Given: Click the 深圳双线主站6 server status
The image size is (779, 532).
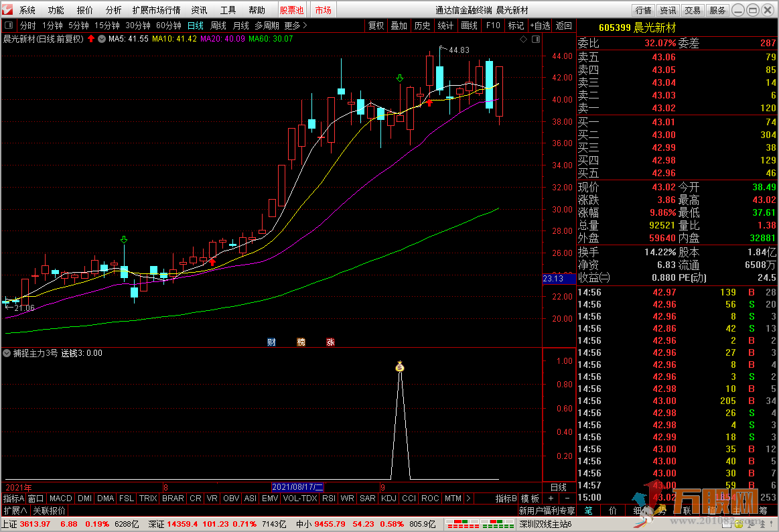Looking at the screenshot, I should [x=545, y=524].
